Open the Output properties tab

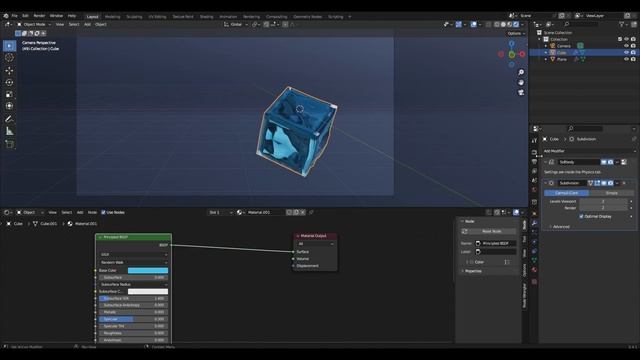coord(534,162)
